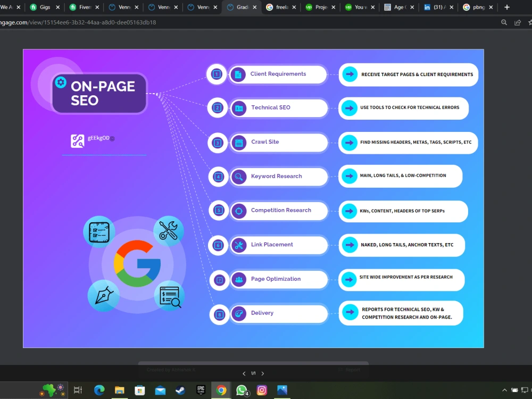The height and width of the screenshot is (399, 532).
Task: Click the magnifier icon beside Keyword Research
Action: click(239, 177)
